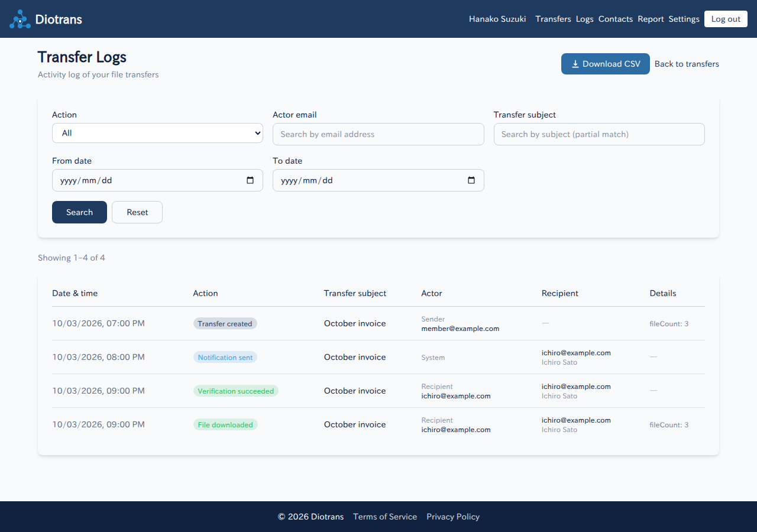Open Privacy Policy footer link
The width and height of the screenshot is (757, 532).
[453, 517]
